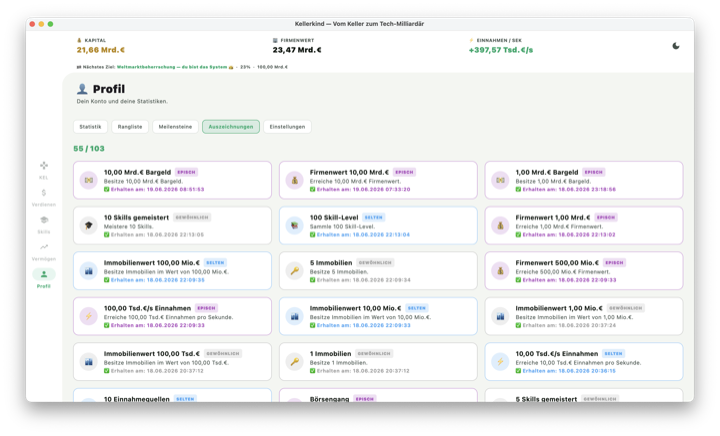Open the Einstellungen tab
The width and height of the screenshot is (720, 436).
click(x=287, y=127)
